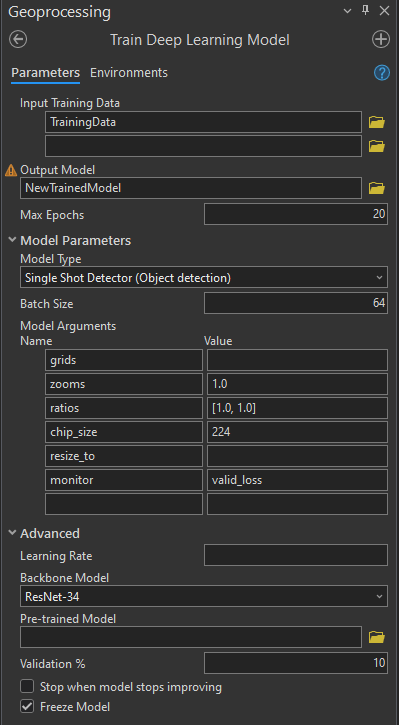This screenshot has height=725, width=399.
Task: Click the Validation % field
Action: tap(296, 663)
